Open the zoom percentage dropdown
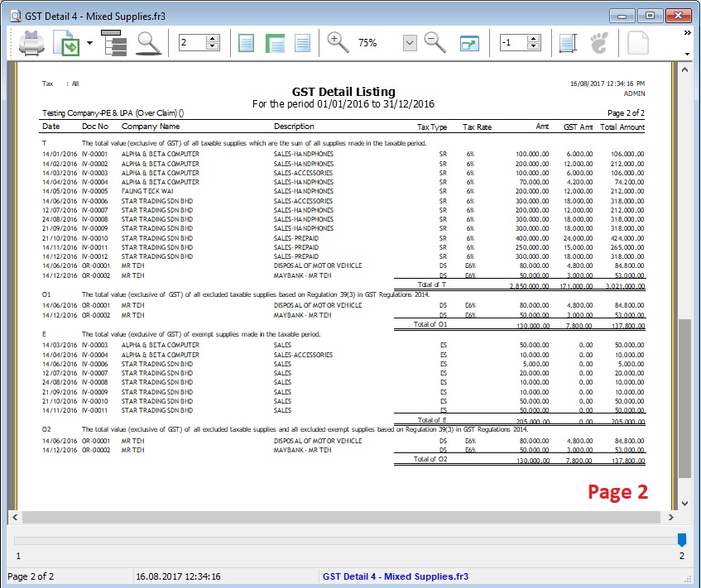 pos(409,43)
